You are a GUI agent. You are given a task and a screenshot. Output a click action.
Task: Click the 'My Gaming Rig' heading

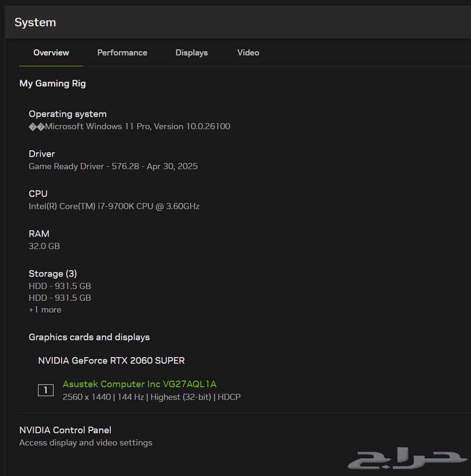click(52, 83)
